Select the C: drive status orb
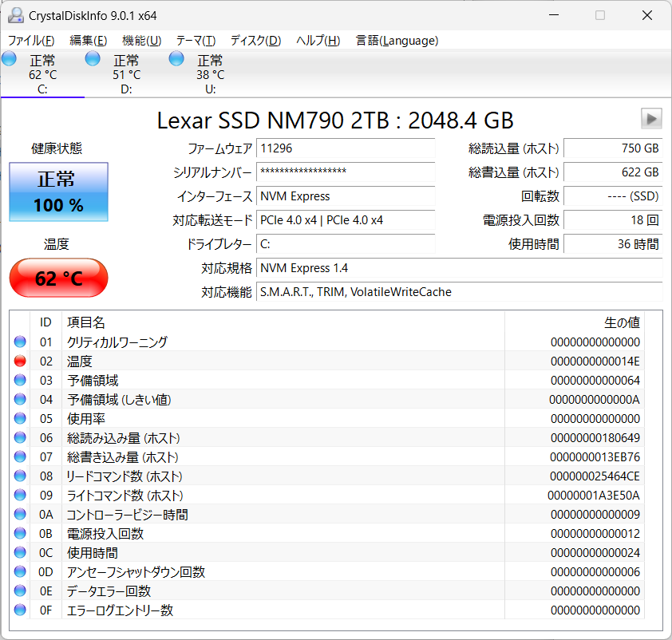Image resolution: width=672 pixels, height=640 pixels. [9, 59]
